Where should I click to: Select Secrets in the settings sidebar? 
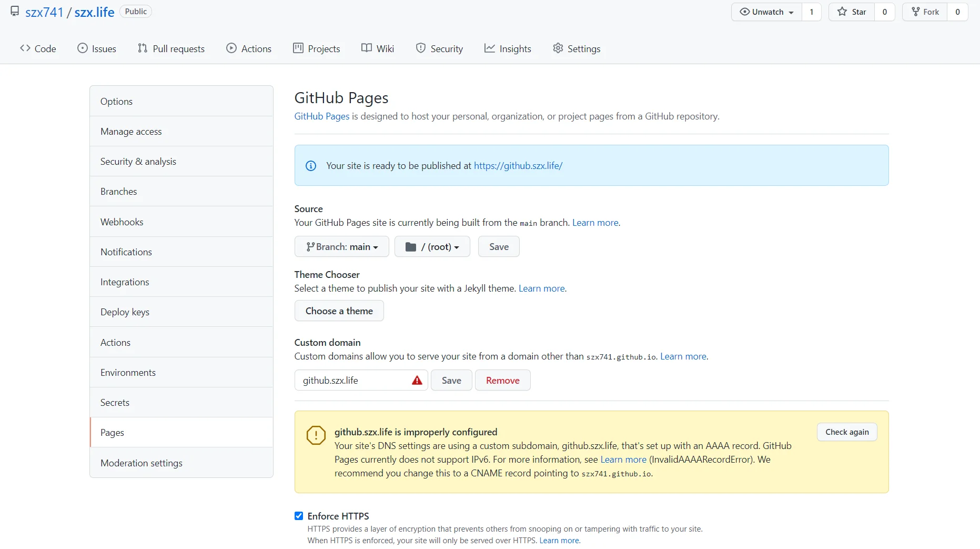[x=115, y=403]
